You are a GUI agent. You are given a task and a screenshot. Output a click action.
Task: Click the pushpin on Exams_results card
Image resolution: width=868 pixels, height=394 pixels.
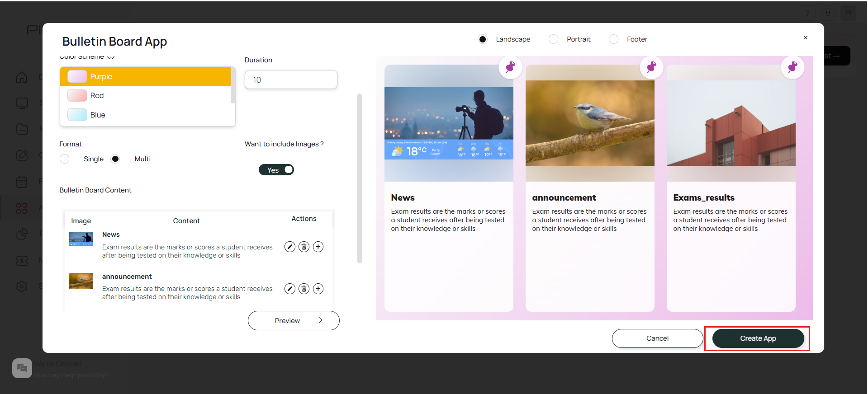792,67
